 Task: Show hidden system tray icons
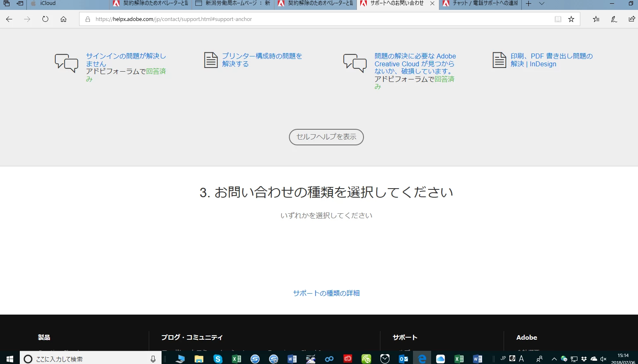point(554,359)
